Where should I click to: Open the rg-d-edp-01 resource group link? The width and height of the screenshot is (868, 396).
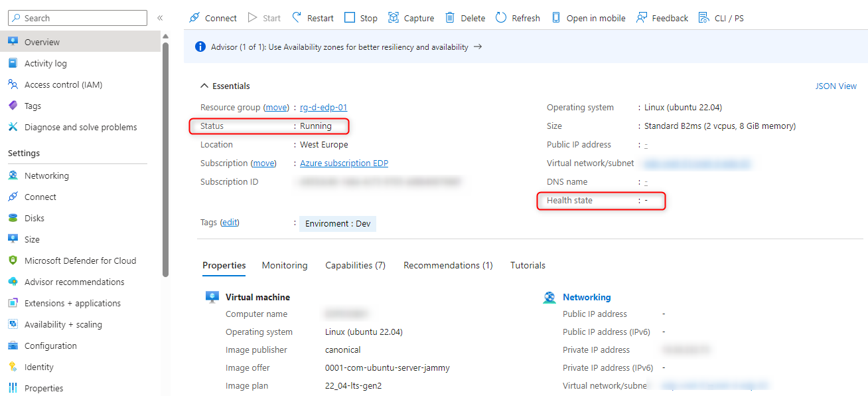[323, 107]
